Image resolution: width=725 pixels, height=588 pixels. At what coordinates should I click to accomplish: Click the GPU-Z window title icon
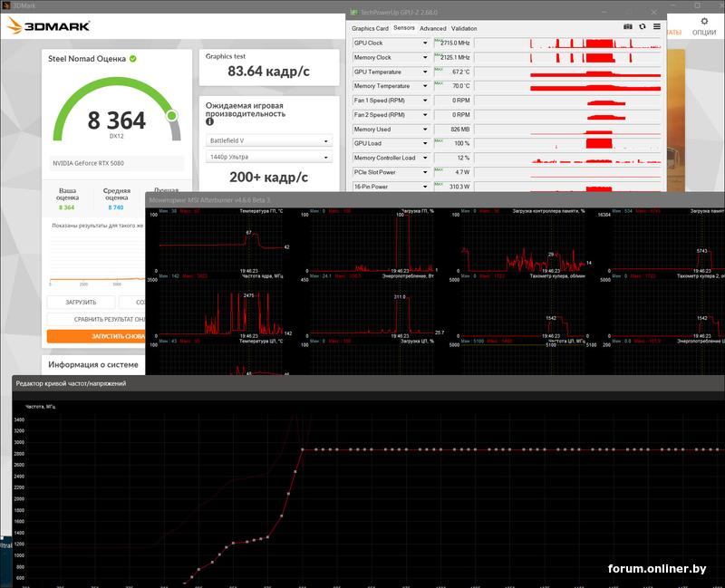354,13
